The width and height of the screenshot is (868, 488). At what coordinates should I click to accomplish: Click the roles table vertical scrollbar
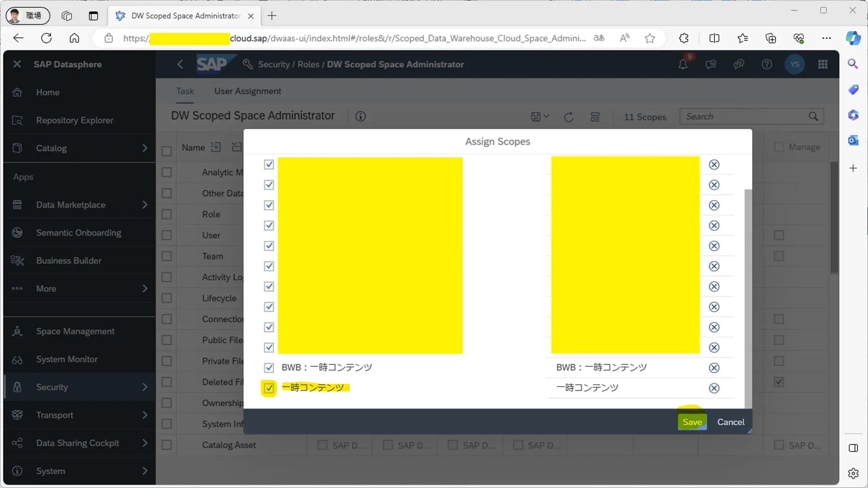834,218
